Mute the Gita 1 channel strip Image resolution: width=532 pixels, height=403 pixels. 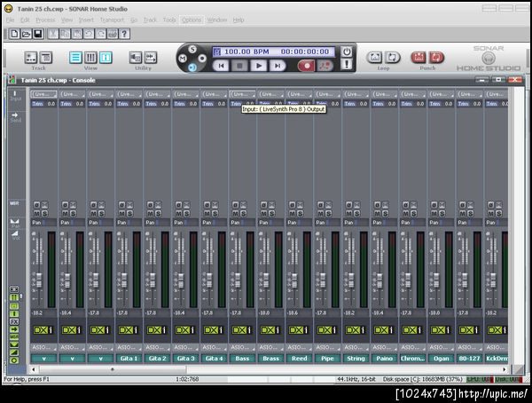point(122,213)
